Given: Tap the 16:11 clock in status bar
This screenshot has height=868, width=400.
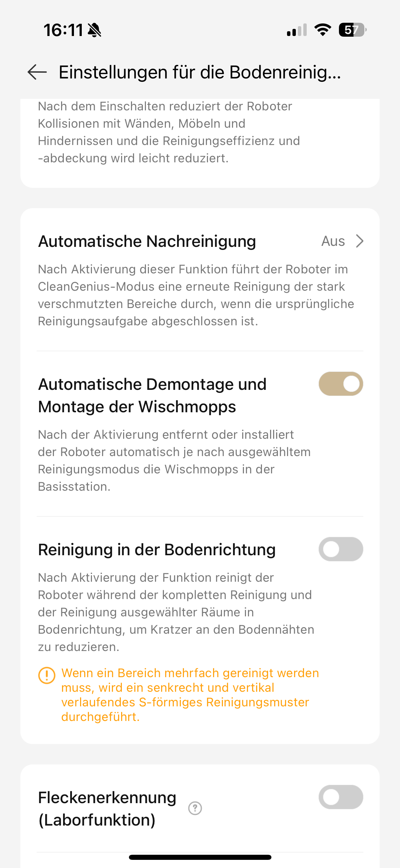Looking at the screenshot, I should pos(63,30).
